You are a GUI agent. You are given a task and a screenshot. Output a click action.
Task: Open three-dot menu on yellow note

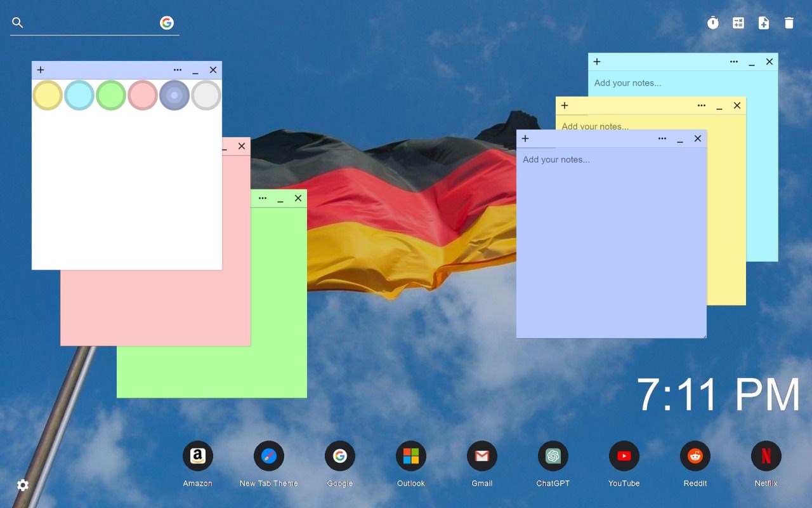pos(702,105)
